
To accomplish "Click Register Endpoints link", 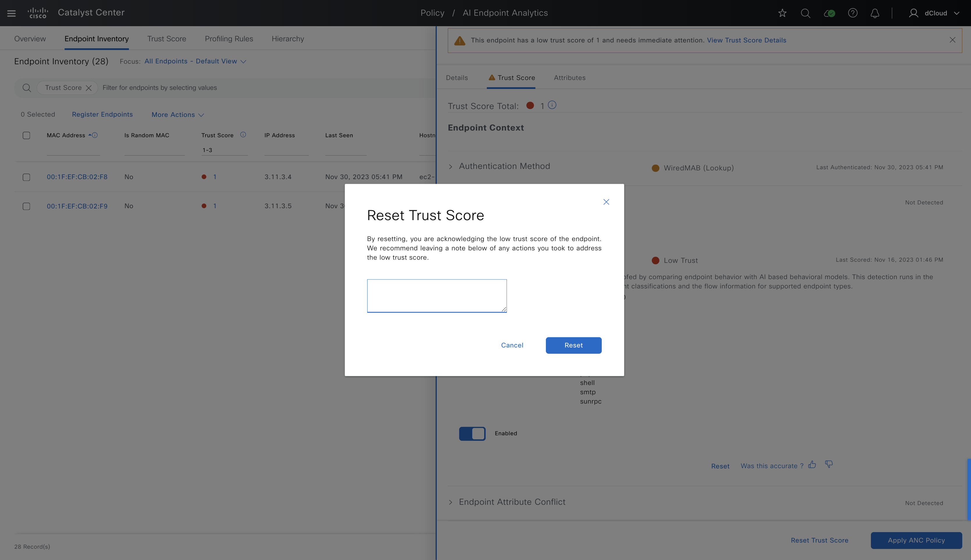I will [102, 115].
